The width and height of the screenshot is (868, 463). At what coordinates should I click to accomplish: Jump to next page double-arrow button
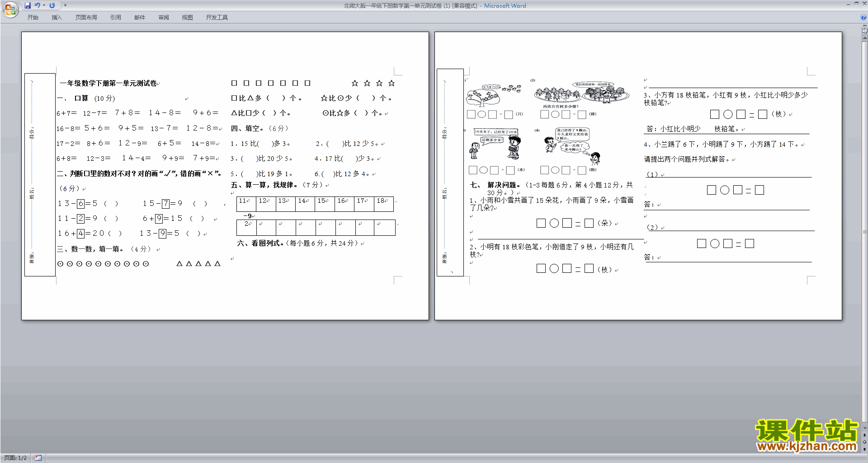click(865, 449)
